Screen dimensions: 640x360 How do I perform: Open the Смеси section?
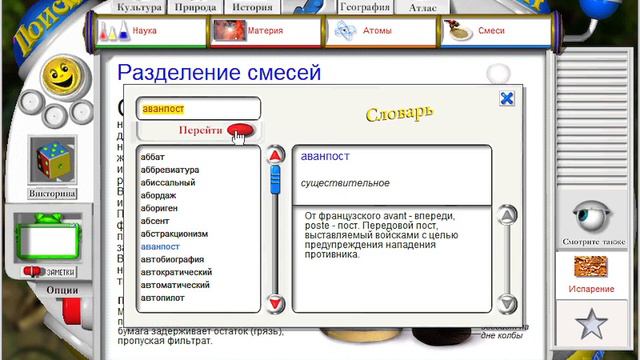pos(496,31)
